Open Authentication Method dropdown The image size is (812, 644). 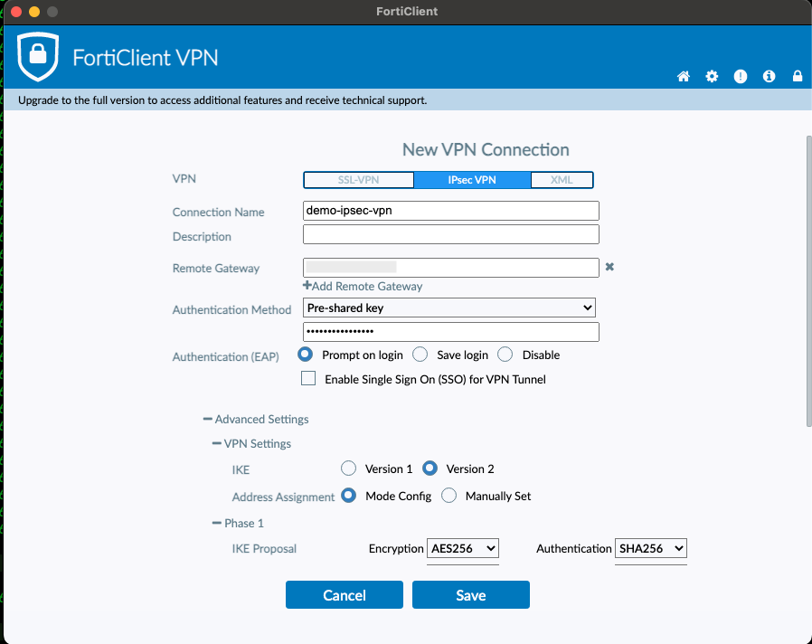pos(449,308)
